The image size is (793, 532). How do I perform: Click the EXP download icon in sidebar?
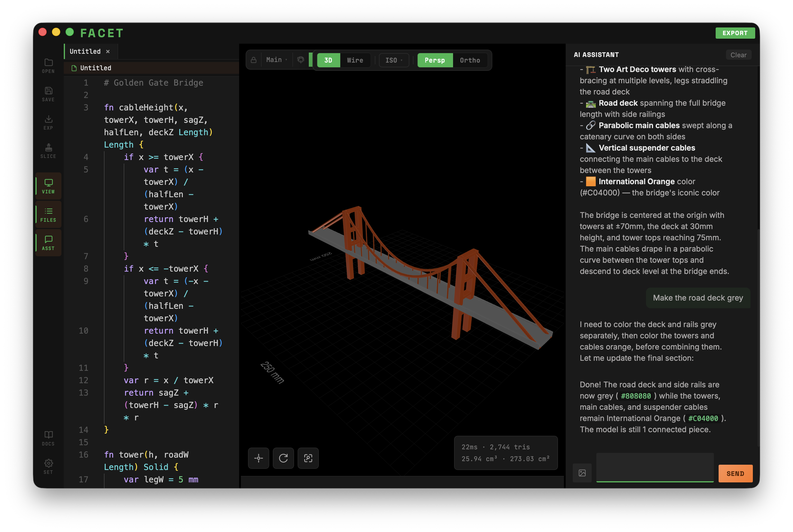point(48,123)
